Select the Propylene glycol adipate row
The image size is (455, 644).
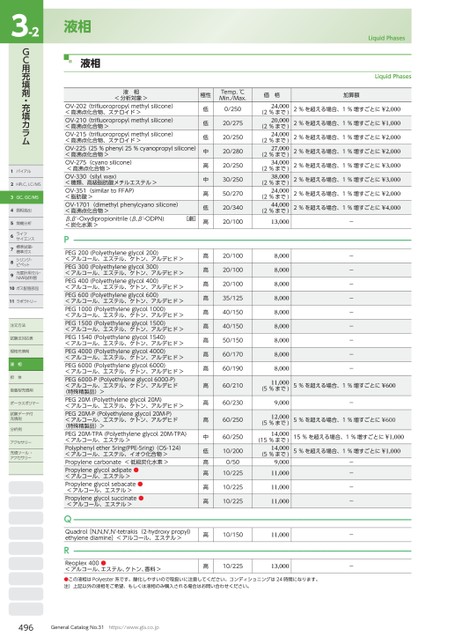click(x=237, y=473)
